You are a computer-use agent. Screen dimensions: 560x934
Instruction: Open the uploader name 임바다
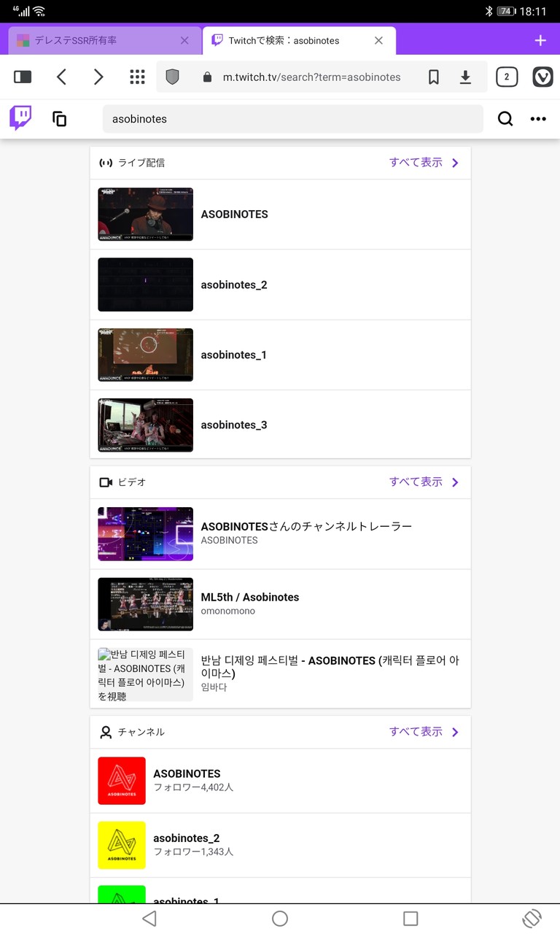pos(214,687)
